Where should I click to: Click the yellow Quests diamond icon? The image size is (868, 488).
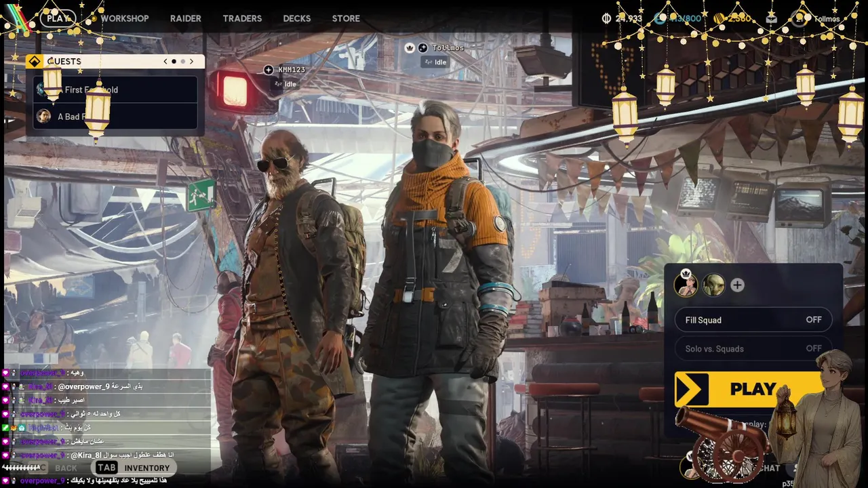[x=35, y=61]
